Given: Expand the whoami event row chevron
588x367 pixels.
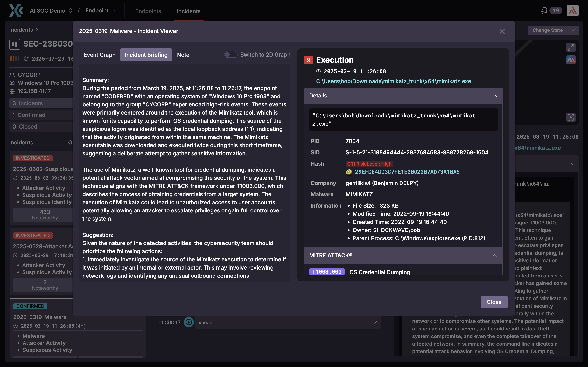Looking at the screenshot, I should (x=374, y=322).
